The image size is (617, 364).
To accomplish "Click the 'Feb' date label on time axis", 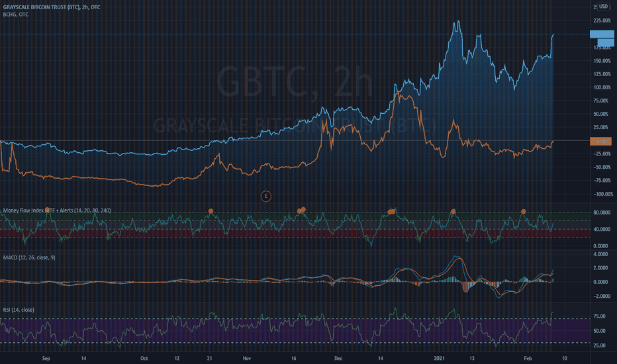I will [528, 359].
